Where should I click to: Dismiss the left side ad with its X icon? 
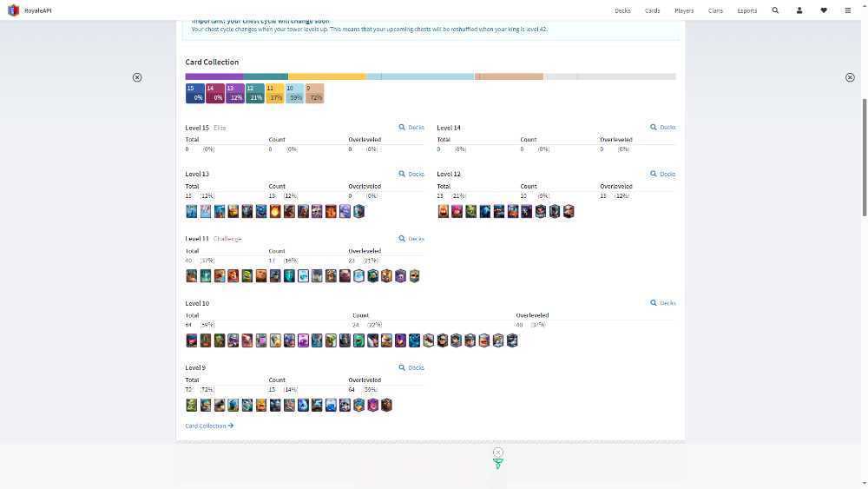tap(137, 77)
